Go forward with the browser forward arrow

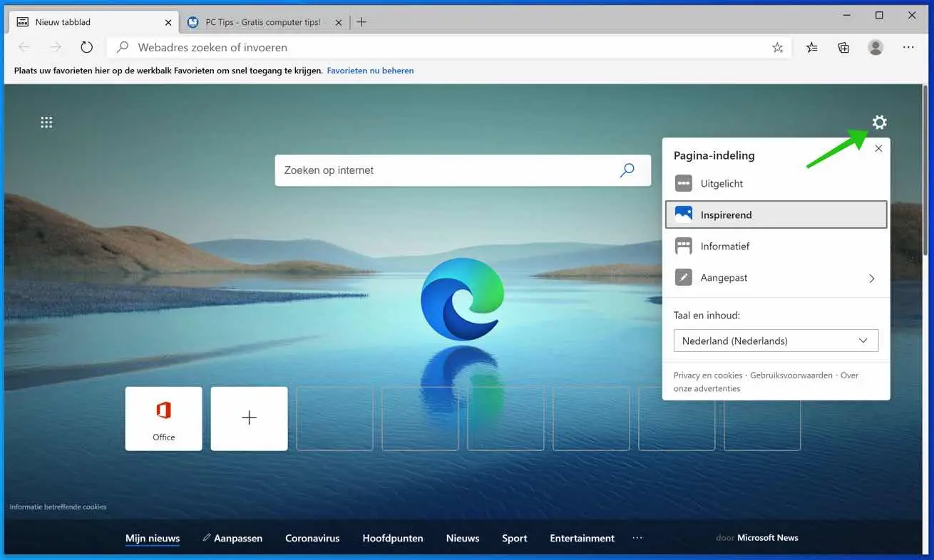click(x=56, y=47)
